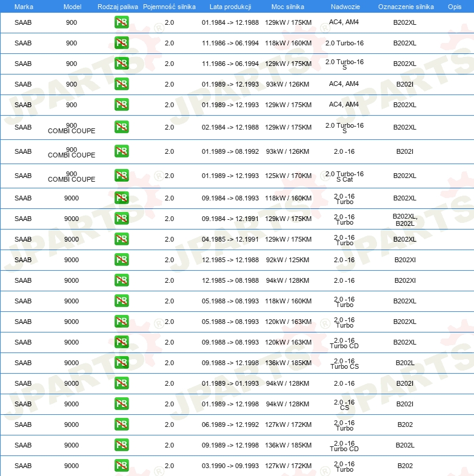This screenshot has height=476, width=474.
Task: Click fuel icon in 9000 09.1988 -> 08.1993 row
Action: (122, 342)
